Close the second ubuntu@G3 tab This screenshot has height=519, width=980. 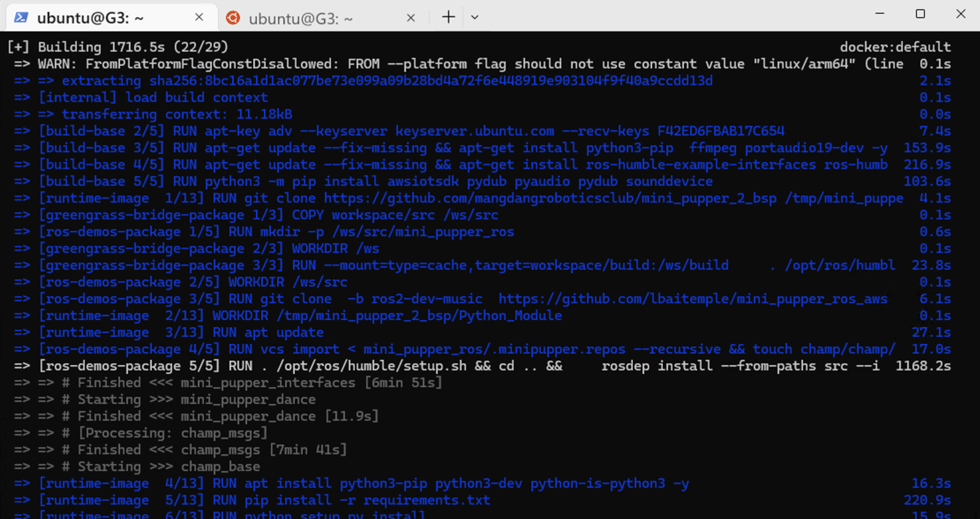coord(410,18)
